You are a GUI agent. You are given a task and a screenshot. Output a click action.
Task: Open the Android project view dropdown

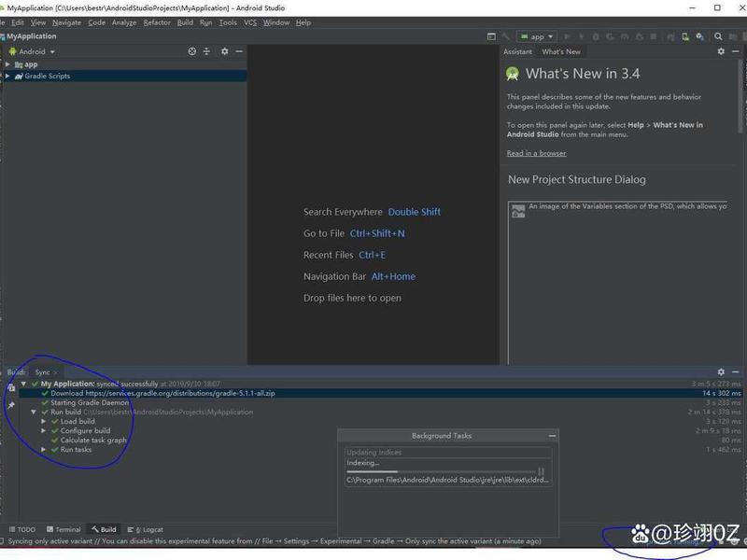coord(32,51)
